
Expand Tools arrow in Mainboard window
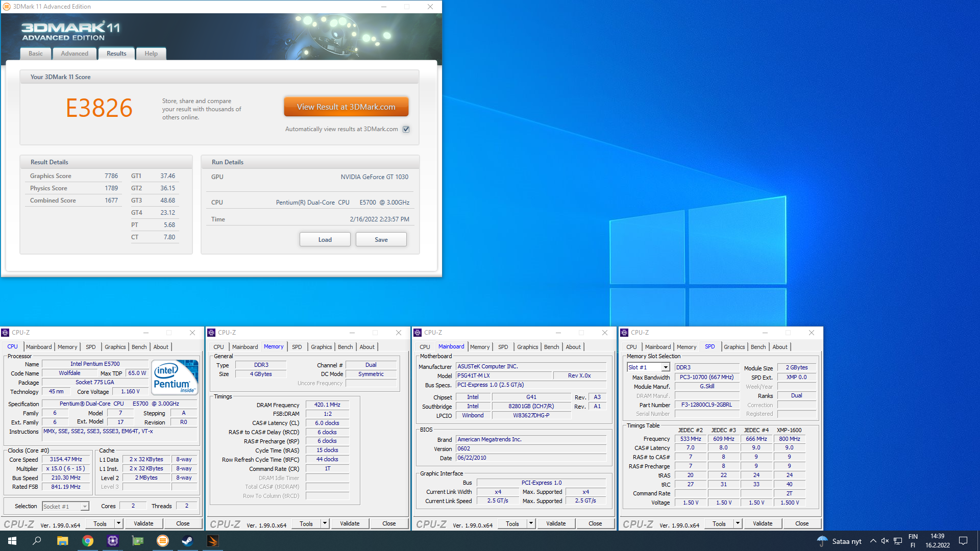[531, 523]
